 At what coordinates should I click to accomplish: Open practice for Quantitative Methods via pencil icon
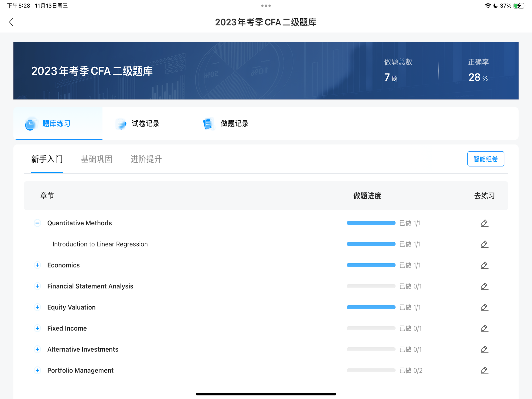click(x=484, y=223)
